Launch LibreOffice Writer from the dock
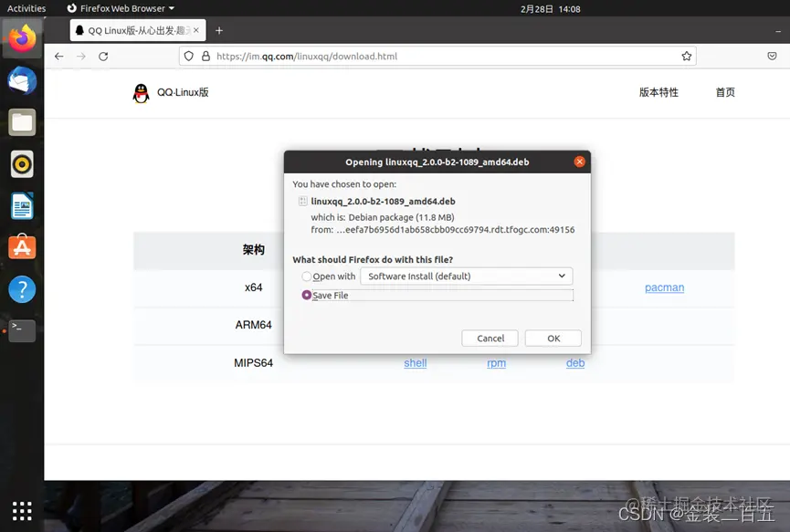The width and height of the screenshot is (790, 532). [22, 206]
